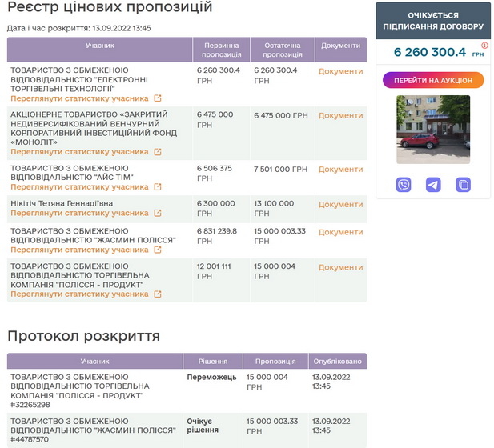Share via the Telegram icon

433,185
